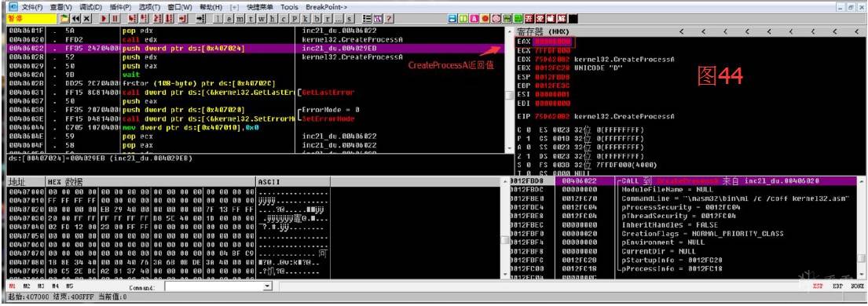Click the red Run play icon

pyautogui.click(x=104, y=18)
